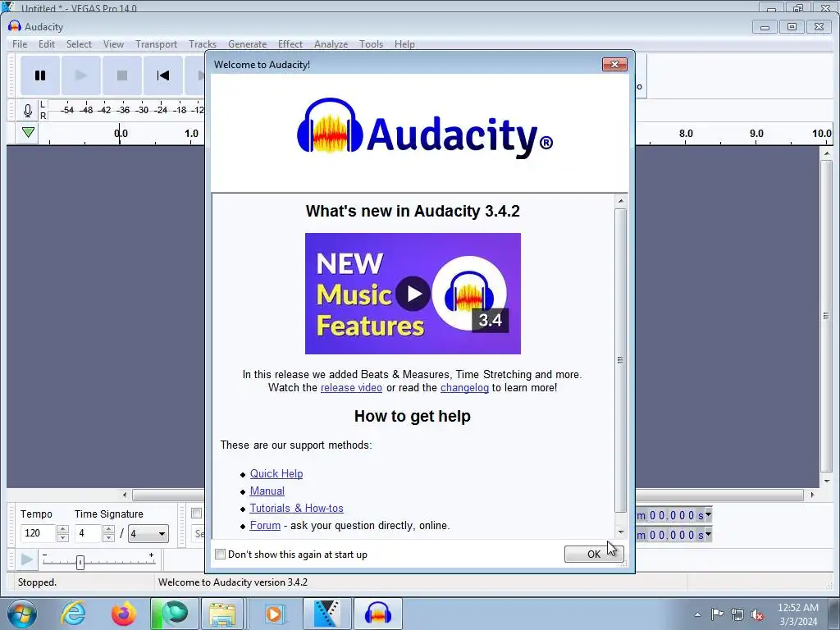Viewport: 840px width, 630px height.
Task: Click the Skip to Start button
Action: tap(163, 75)
